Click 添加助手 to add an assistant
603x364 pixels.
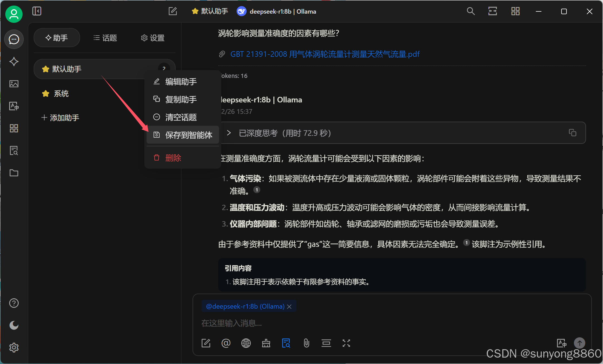click(60, 118)
